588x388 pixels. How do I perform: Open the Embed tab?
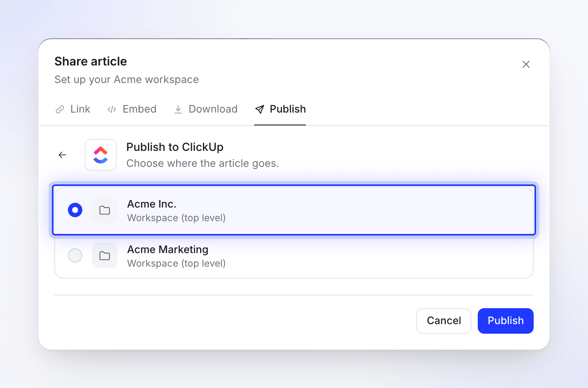(132, 109)
